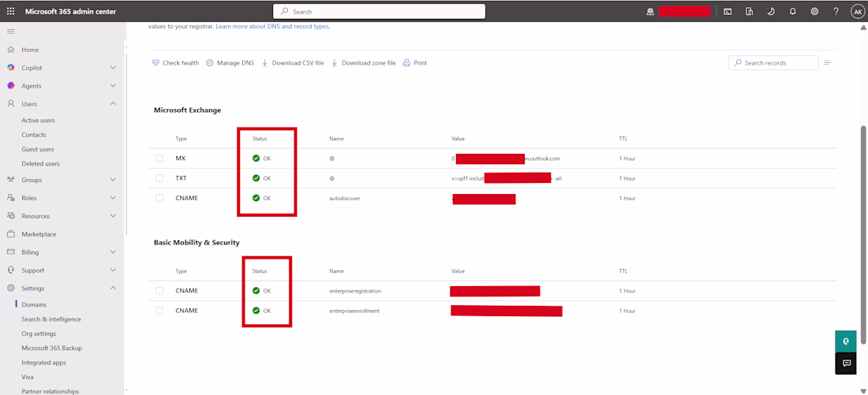The width and height of the screenshot is (868, 395).
Task: Open help question mark icon
Action: (836, 11)
